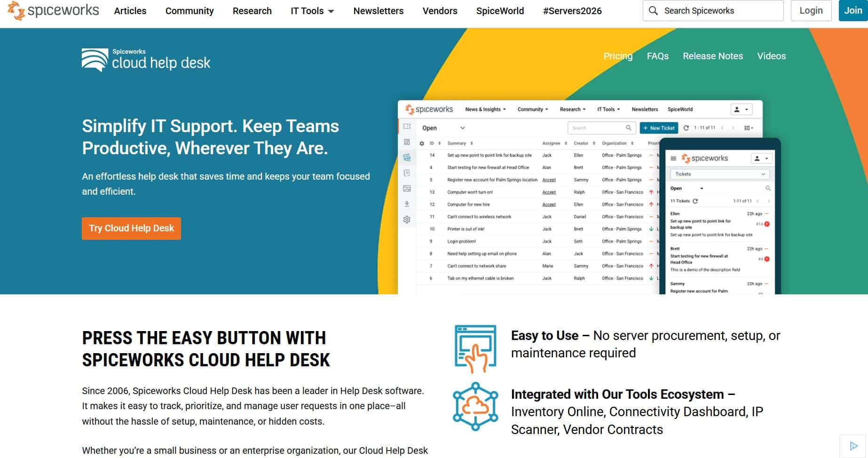Click next-page arrow beside 1-11 of 11 in screenshot
The width and height of the screenshot is (868, 458).
point(733,128)
